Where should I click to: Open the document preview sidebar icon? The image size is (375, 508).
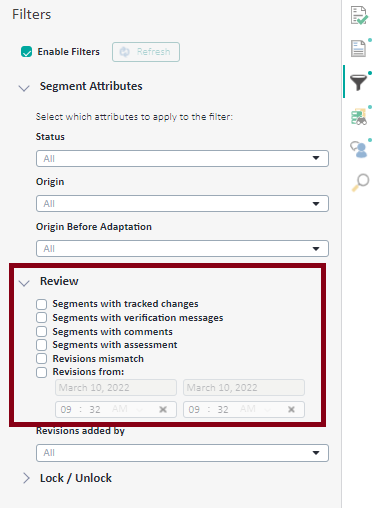coord(359,49)
